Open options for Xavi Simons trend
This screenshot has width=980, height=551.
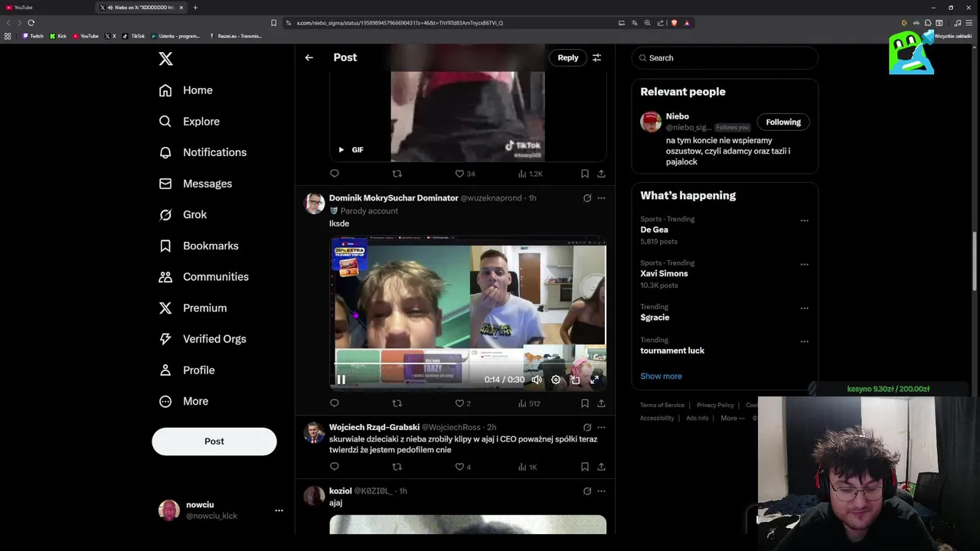click(x=804, y=265)
